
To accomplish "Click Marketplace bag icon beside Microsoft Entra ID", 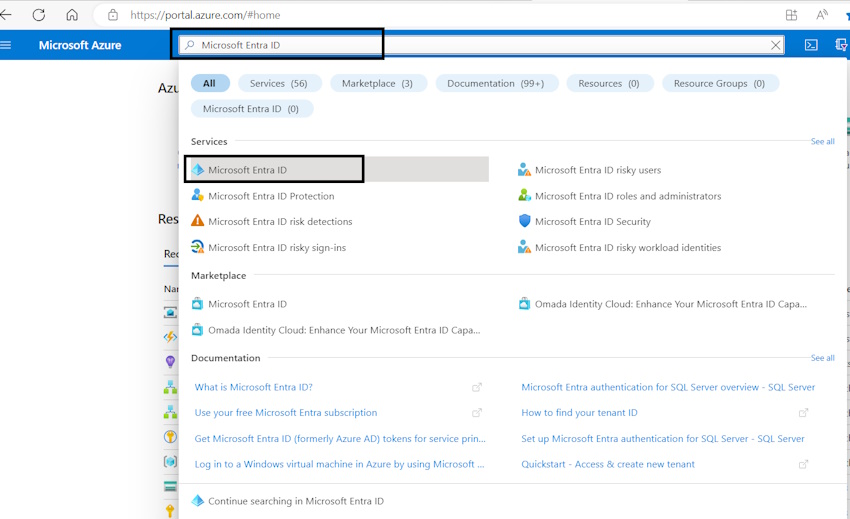I will tap(198, 304).
